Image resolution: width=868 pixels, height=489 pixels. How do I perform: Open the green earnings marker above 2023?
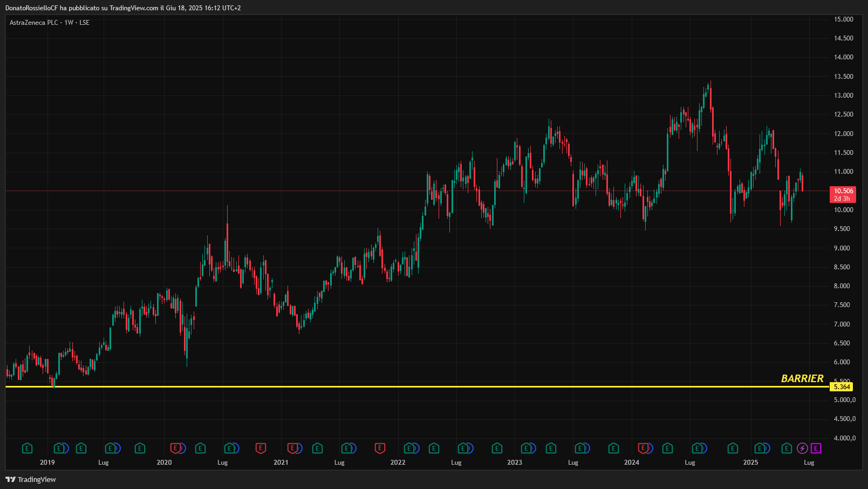tap(526, 448)
